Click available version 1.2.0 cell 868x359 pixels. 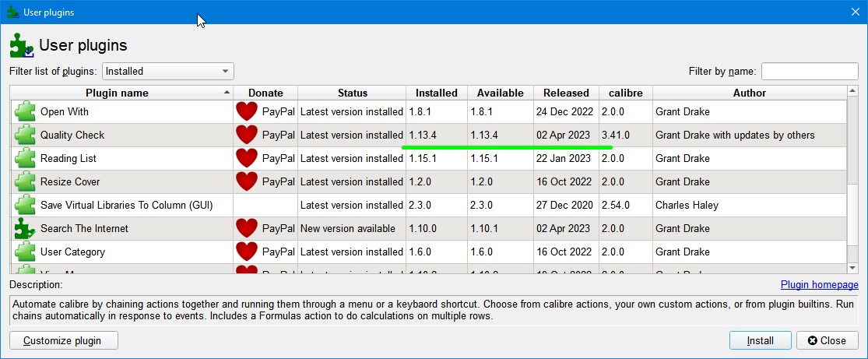click(x=501, y=181)
